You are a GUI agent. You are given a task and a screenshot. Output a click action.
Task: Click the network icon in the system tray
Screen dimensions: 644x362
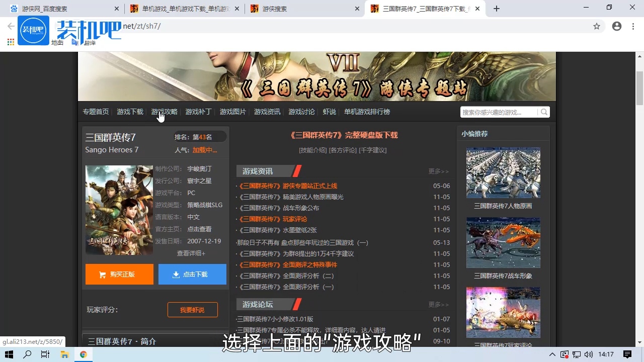(576, 354)
